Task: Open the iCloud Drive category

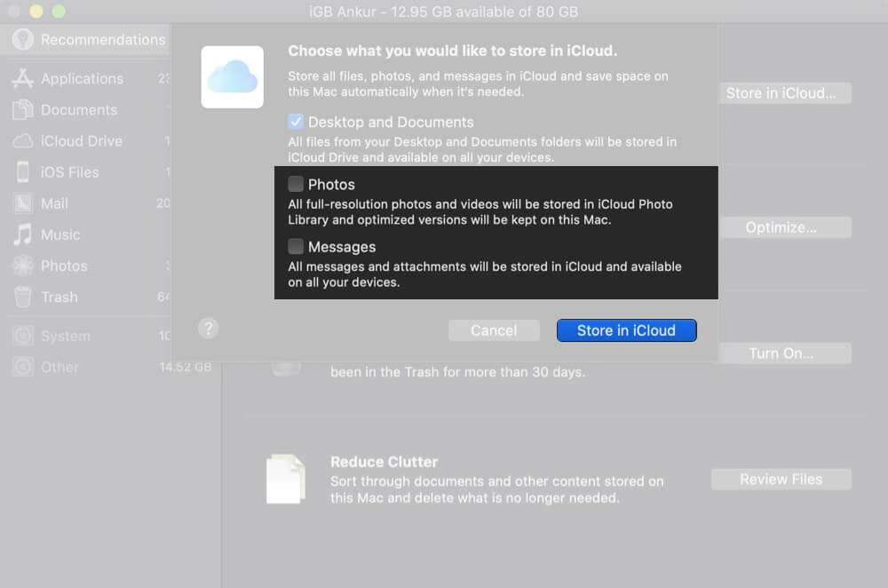Action: [85, 141]
